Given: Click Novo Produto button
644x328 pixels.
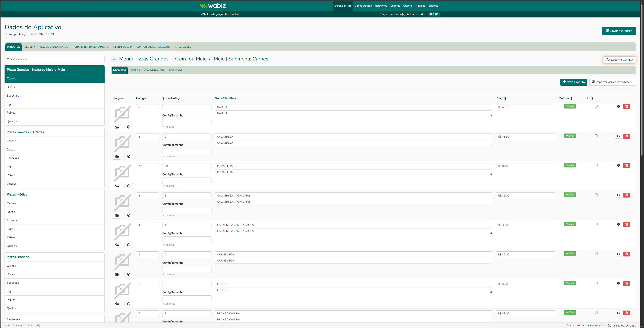Looking at the screenshot, I should (574, 82).
